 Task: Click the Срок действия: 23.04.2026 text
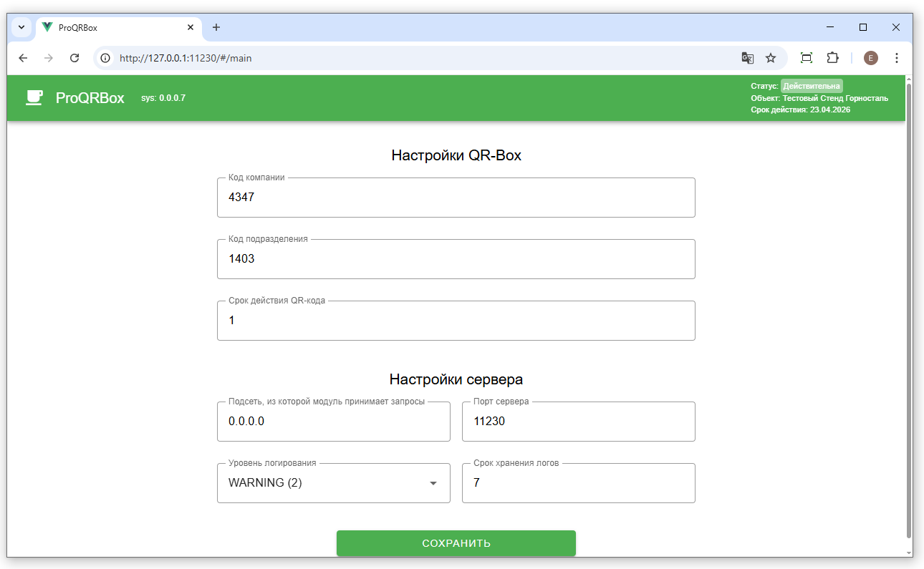[x=801, y=110]
